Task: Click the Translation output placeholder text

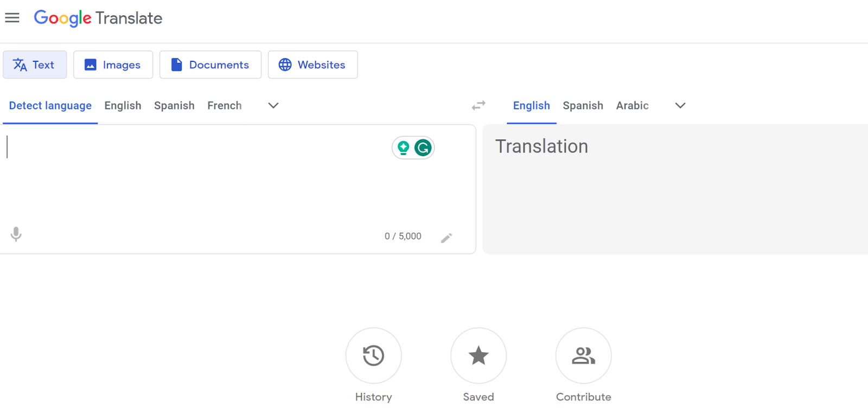Action: coord(541,147)
